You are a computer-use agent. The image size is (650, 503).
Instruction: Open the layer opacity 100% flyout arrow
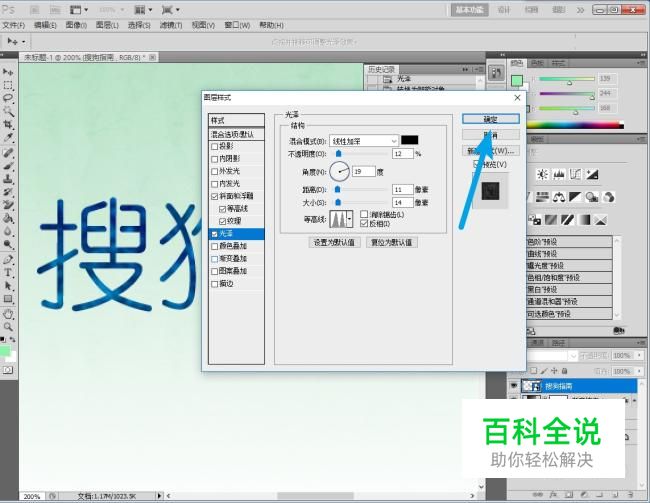coord(640,355)
